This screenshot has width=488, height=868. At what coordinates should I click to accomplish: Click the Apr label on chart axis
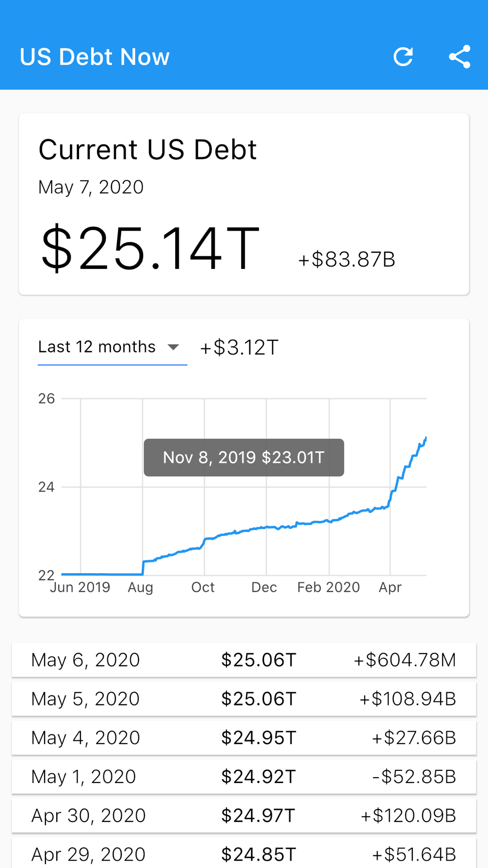(x=390, y=587)
